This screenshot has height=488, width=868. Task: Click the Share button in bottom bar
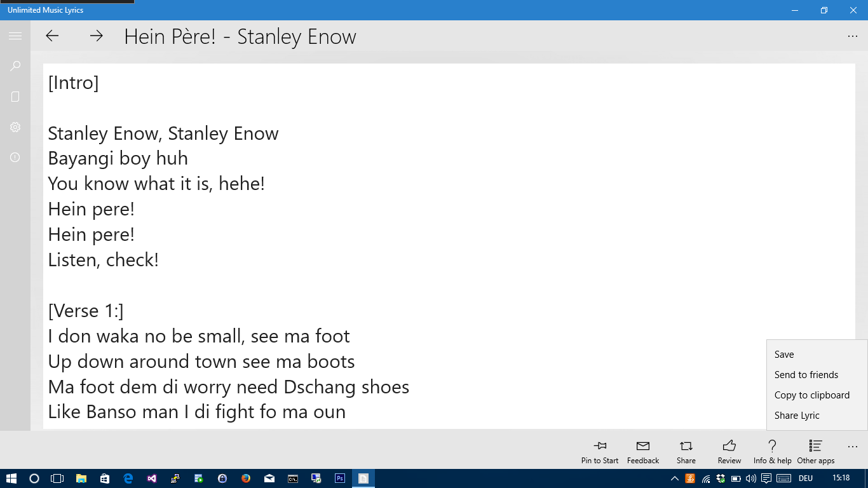click(x=686, y=450)
